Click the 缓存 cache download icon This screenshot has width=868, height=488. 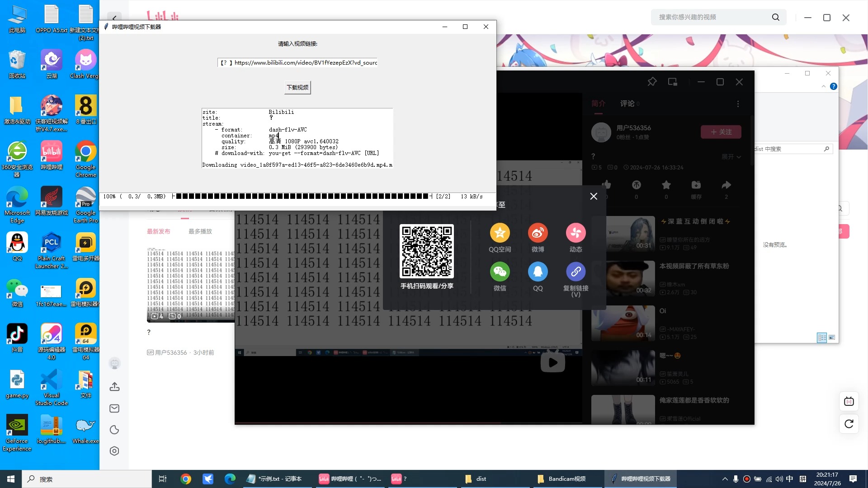(x=696, y=185)
